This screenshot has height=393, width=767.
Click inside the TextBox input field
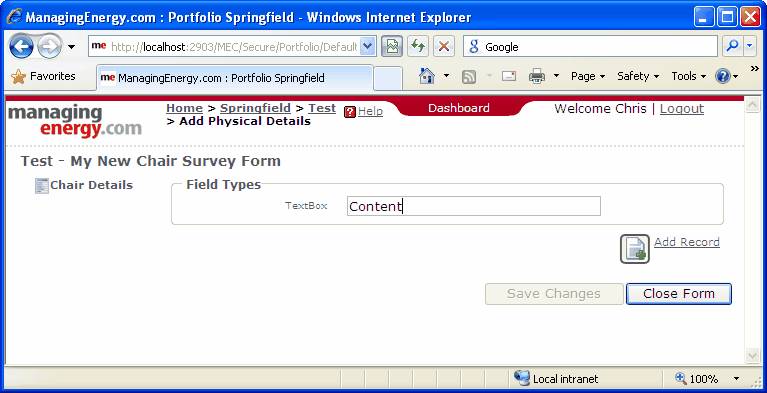pyautogui.click(x=474, y=206)
